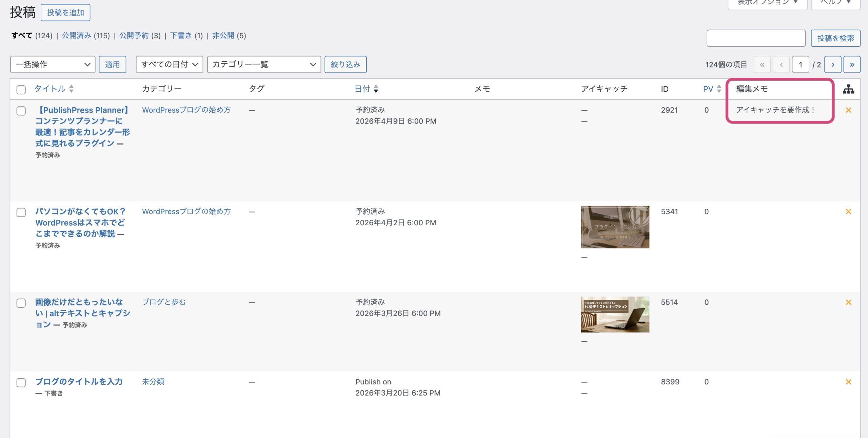Filter by 公開済み published posts
Viewport: 868px width, 438px height.
click(x=76, y=36)
